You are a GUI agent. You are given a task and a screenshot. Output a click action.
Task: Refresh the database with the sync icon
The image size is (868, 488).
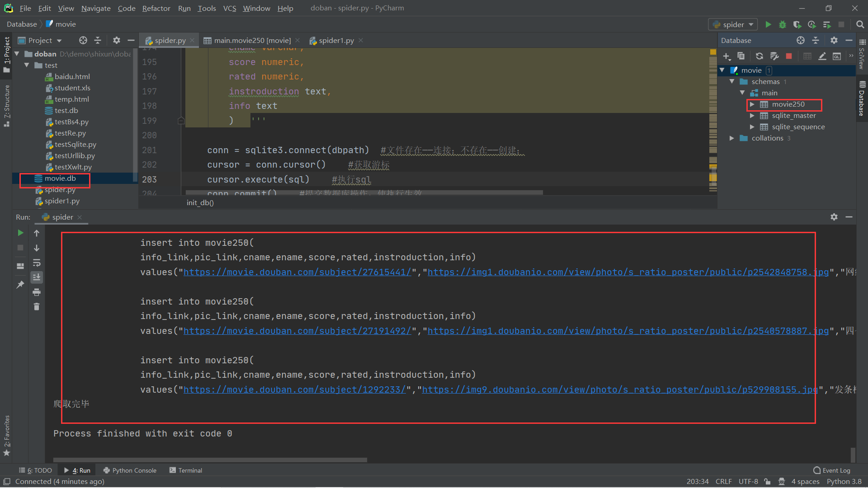pos(759,56)
